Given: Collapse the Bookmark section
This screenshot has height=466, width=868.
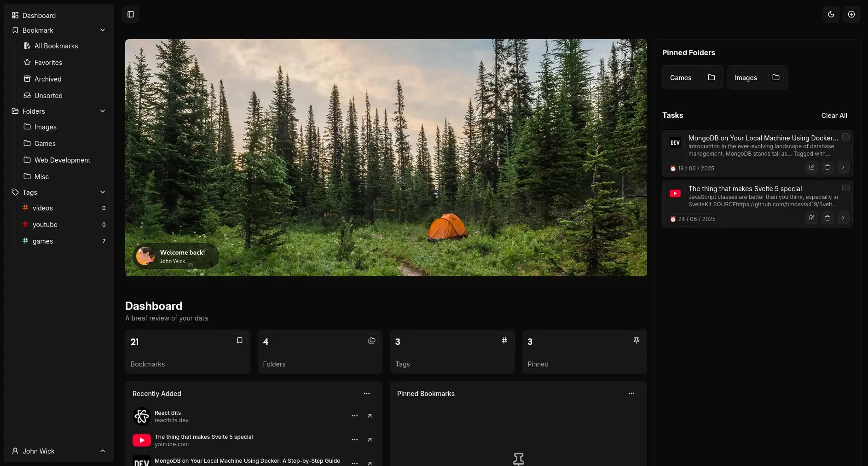Looking at the screenshot, I should pos(102,30).
